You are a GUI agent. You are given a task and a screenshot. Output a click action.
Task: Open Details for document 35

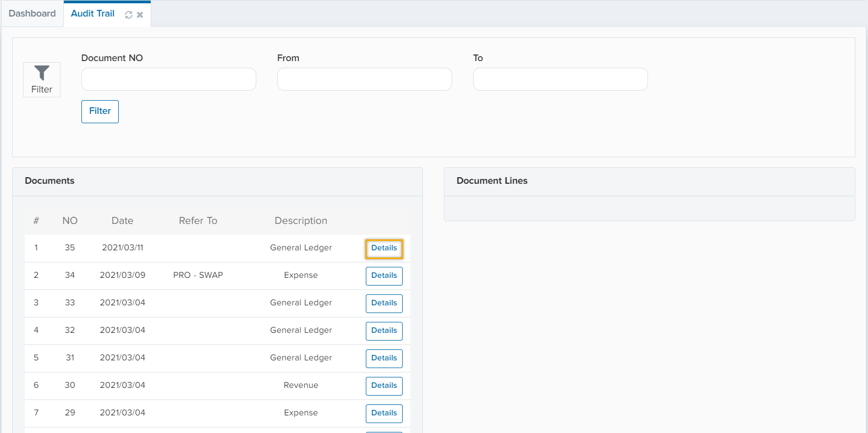(x=384, y=248)
